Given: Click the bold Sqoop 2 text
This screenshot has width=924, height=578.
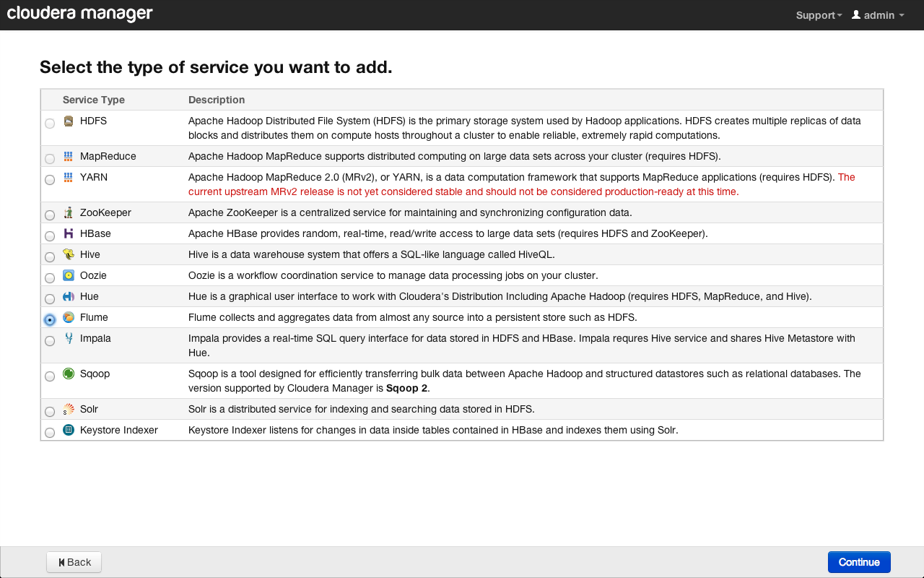Looking at the screenshot, I should point(407,388).
